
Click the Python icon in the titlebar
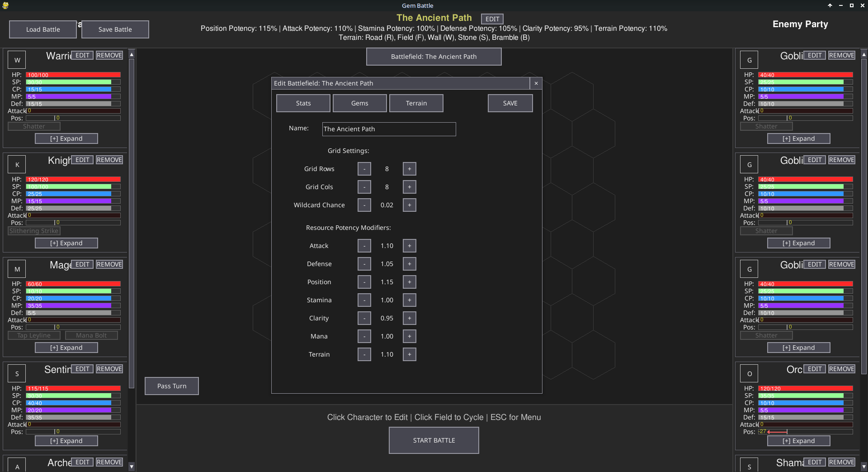pyautogui.click(x=5, y=5)
